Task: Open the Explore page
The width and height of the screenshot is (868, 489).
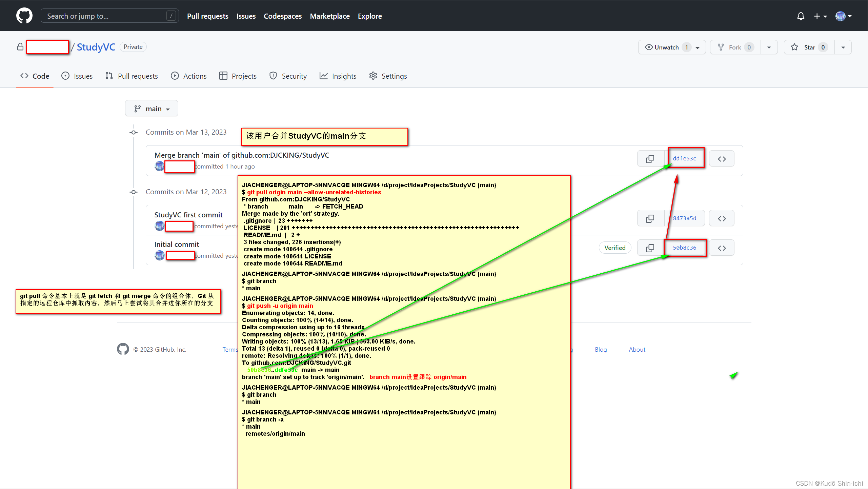Action: (370, 16)
